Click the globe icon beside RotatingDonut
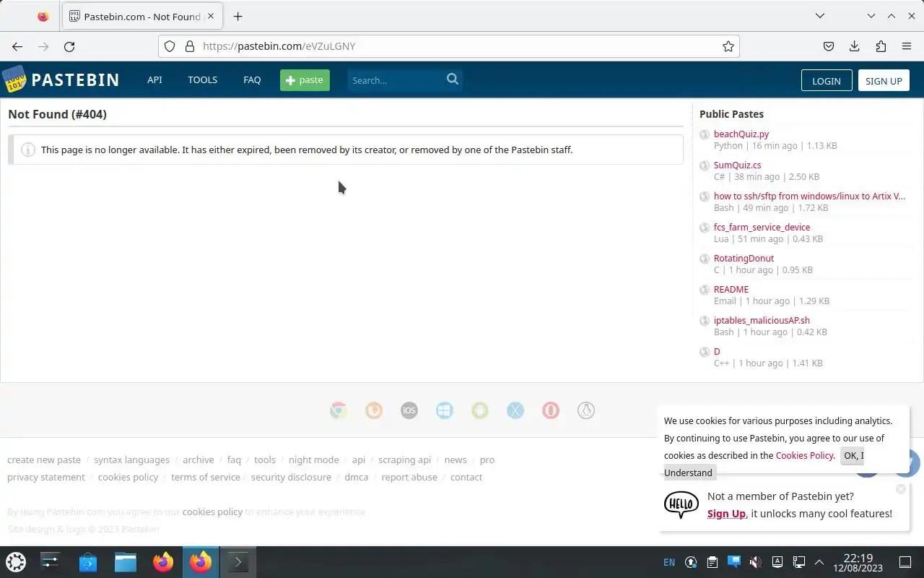Viewport: 924px width, 578px height. click(705, 259)
